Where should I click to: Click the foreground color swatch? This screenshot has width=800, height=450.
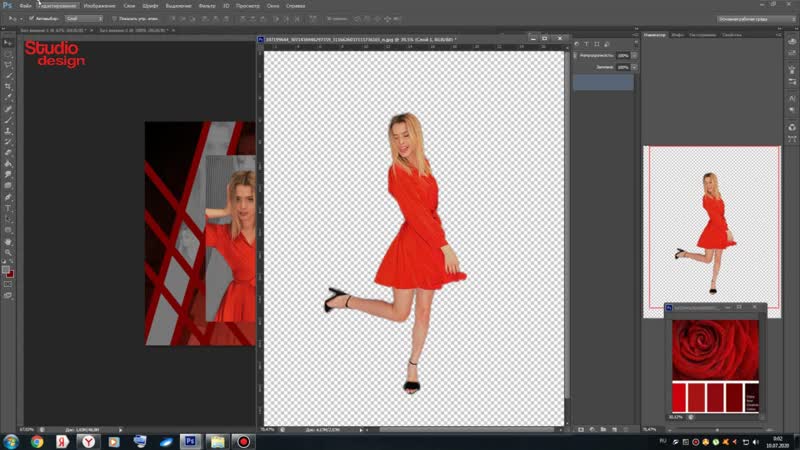coord(7,266)
